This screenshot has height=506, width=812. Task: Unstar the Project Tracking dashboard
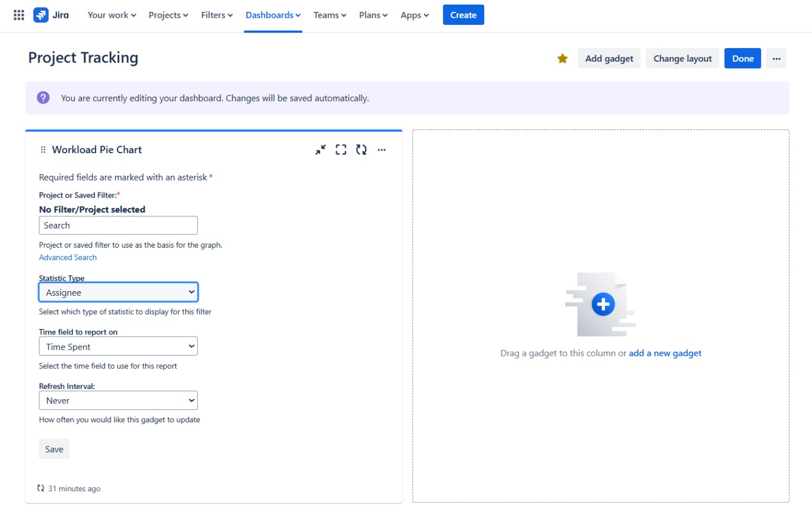pyautogui.click(x=562, y=58)
